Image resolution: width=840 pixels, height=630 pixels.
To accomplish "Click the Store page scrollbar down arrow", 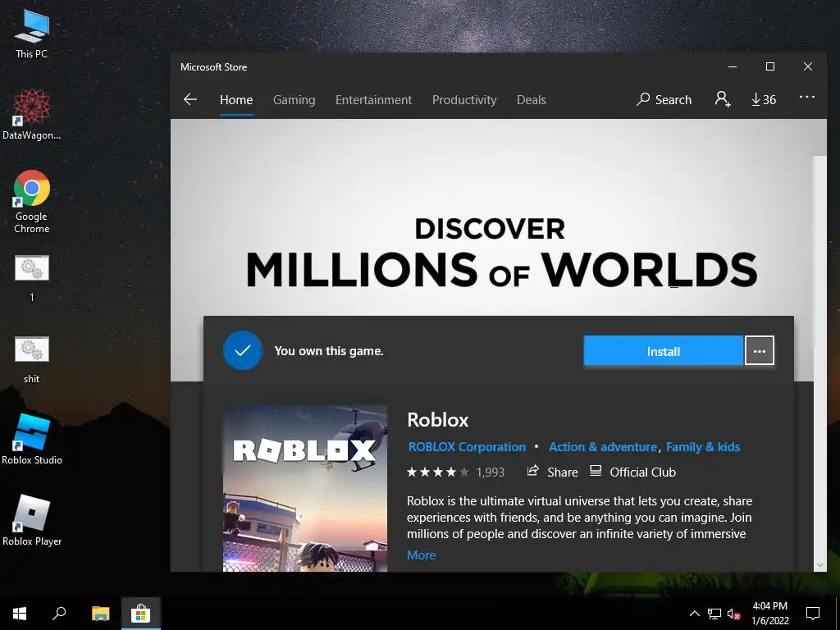I will click(819, 564).
